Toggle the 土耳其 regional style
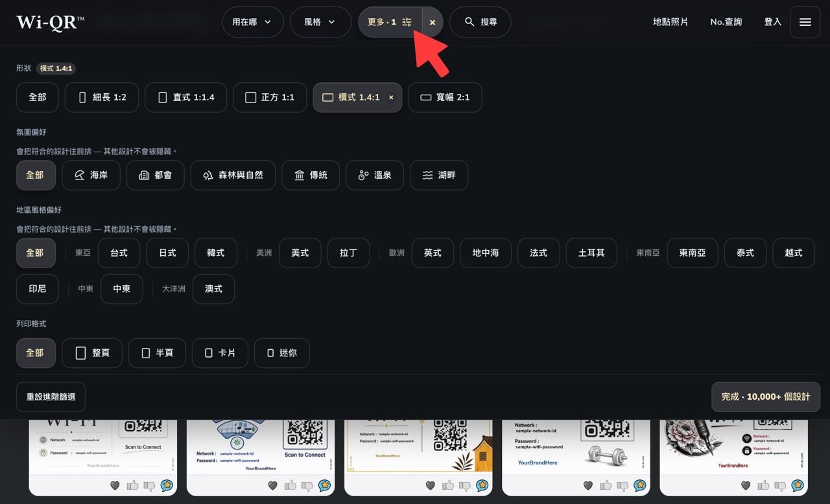Screen dimensions: 830x504 [591, 253]
